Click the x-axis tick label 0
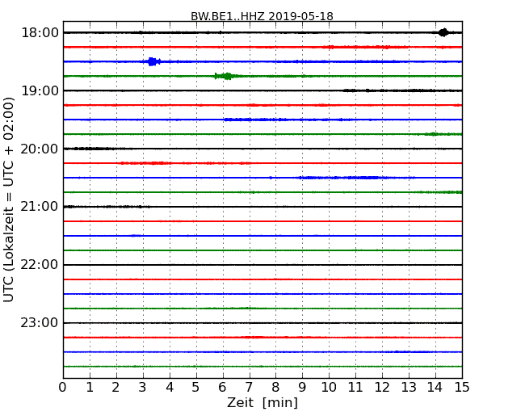The width and height of the screenshot is (525, 420). [x=63, y=388]
